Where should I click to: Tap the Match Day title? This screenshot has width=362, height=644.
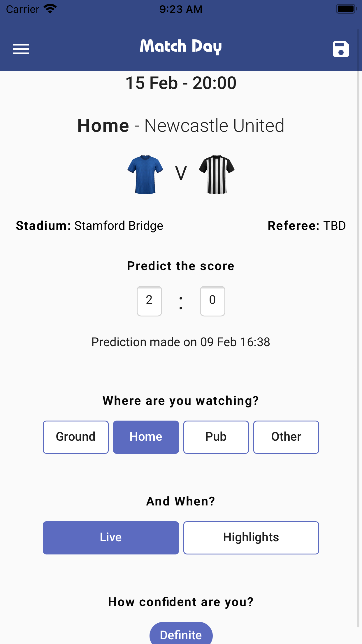tap(181, 47)
